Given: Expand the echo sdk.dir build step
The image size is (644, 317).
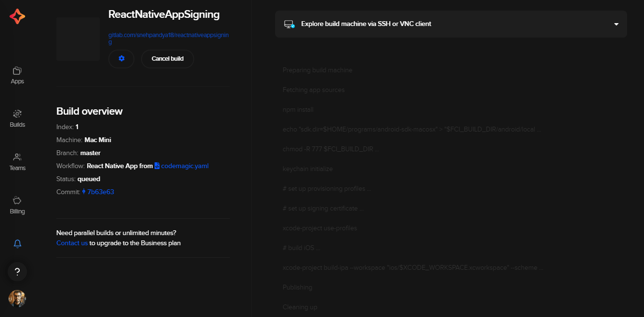Looking at the screenshot, I should pos(412,129).
